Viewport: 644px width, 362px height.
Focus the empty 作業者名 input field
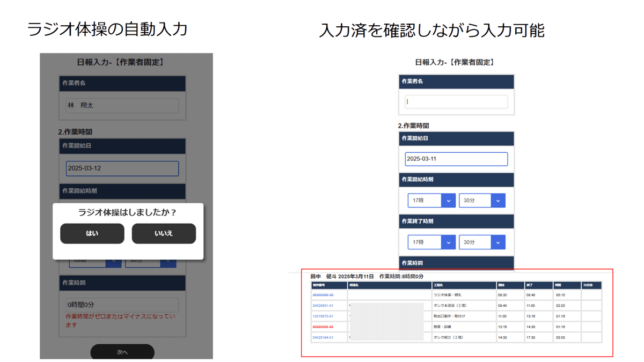pos(456,102)
